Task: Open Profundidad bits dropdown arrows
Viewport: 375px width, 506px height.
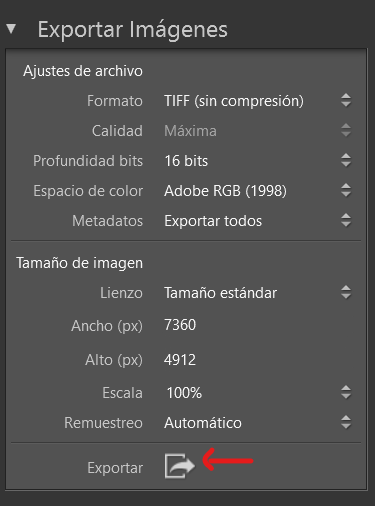Action: (x=346, y=160)
